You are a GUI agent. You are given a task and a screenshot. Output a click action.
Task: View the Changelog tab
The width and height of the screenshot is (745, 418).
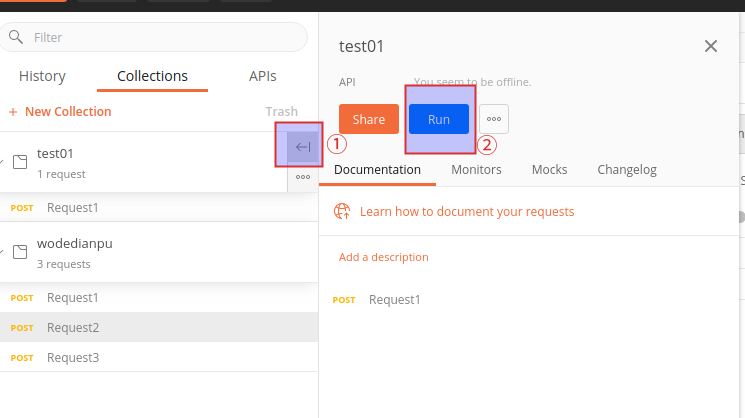click(x=627, y=170)
